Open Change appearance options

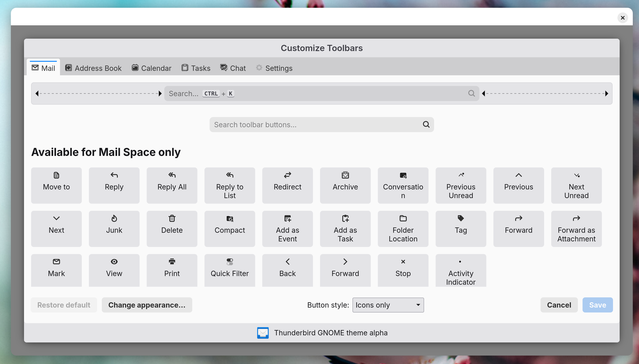pos(147,305)
